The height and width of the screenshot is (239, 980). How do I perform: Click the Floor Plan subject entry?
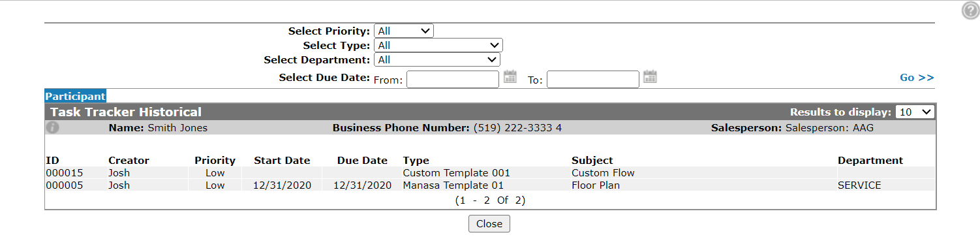[x=596, y=185]
